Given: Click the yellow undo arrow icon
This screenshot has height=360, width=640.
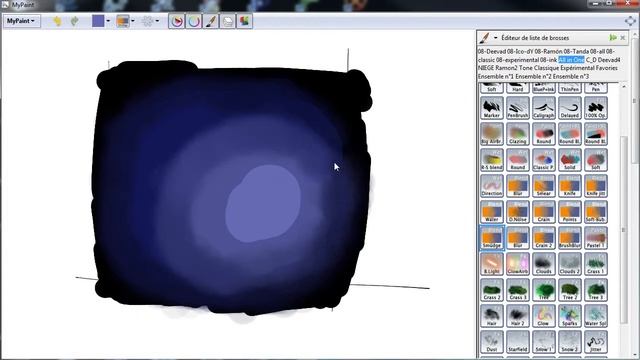Looking at the screenshot, I should click(x=57, y=21).
